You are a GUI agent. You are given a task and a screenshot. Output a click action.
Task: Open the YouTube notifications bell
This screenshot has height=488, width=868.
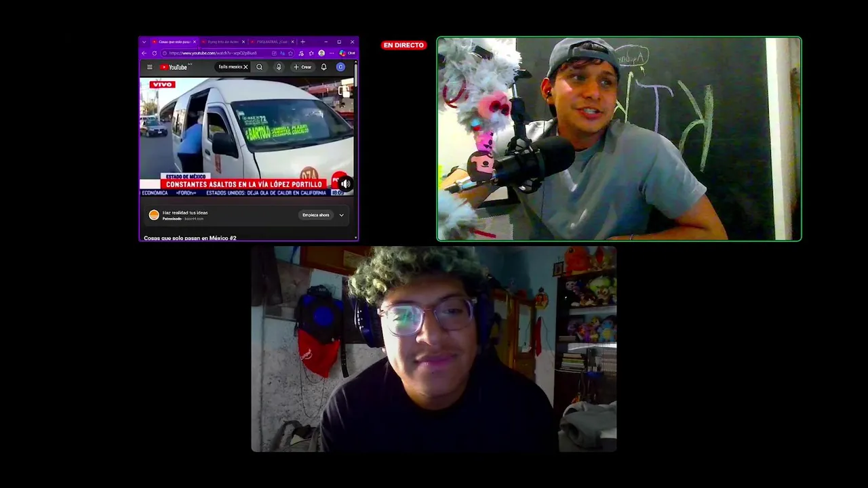[x=323, y=67]
